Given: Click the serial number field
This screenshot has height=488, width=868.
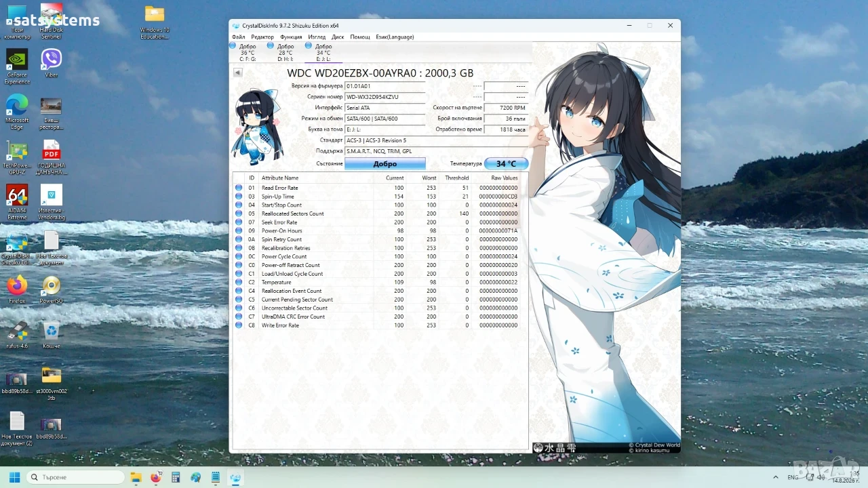Looking at the screenshot, I should tap(385, 97).
